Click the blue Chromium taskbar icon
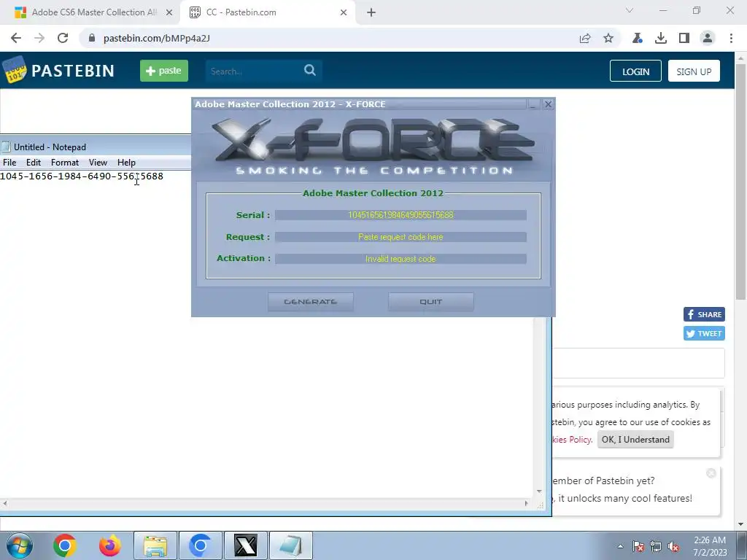The image size is (747, 560). (201, 545)
